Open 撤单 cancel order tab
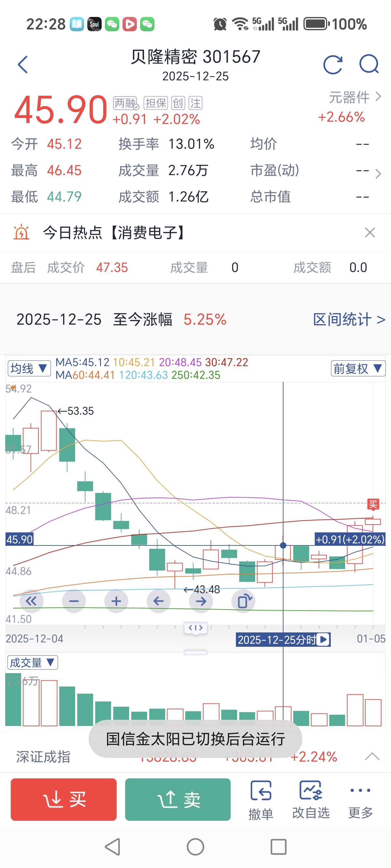Viewport: 391px width, 868px height. coord(261,800)
